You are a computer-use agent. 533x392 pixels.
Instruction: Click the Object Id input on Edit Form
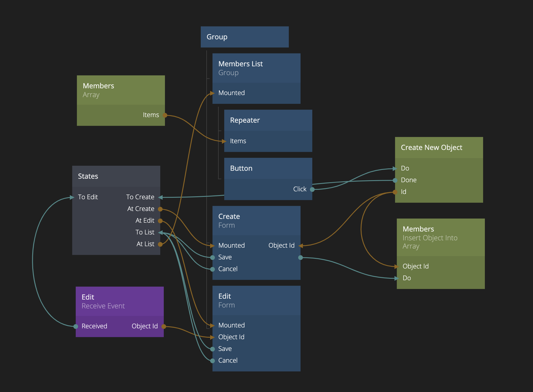[231, 337]
